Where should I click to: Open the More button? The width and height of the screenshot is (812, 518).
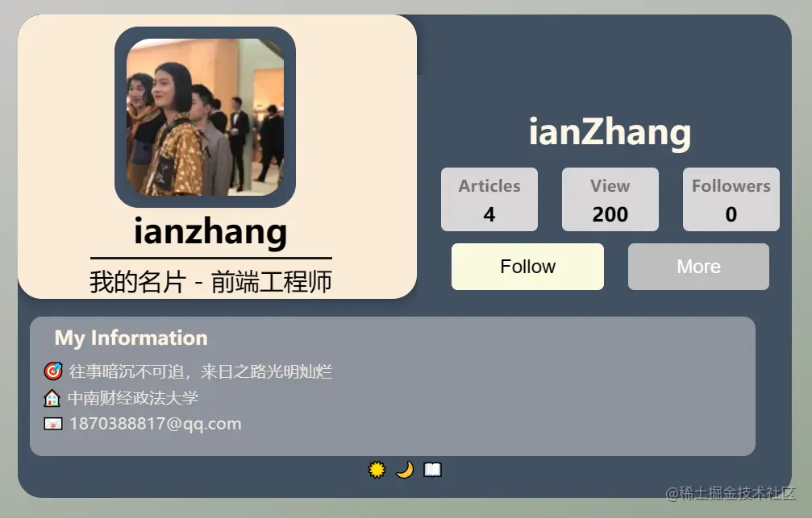click(x=698, y=267)
